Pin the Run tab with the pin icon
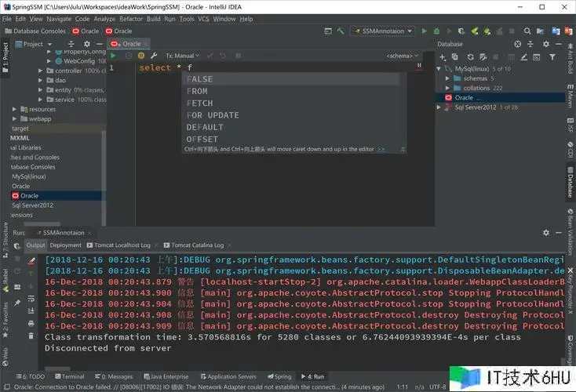Image resolution: width=576 pixels, height=392 pixels. tap(17, 301)
